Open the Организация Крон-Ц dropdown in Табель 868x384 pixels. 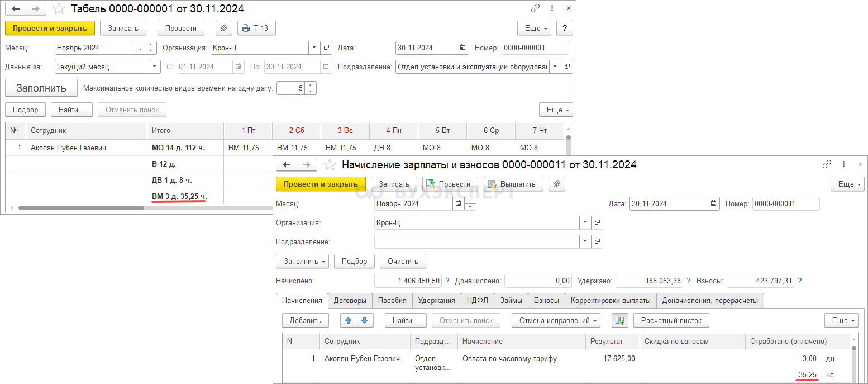tap(314, 48)
